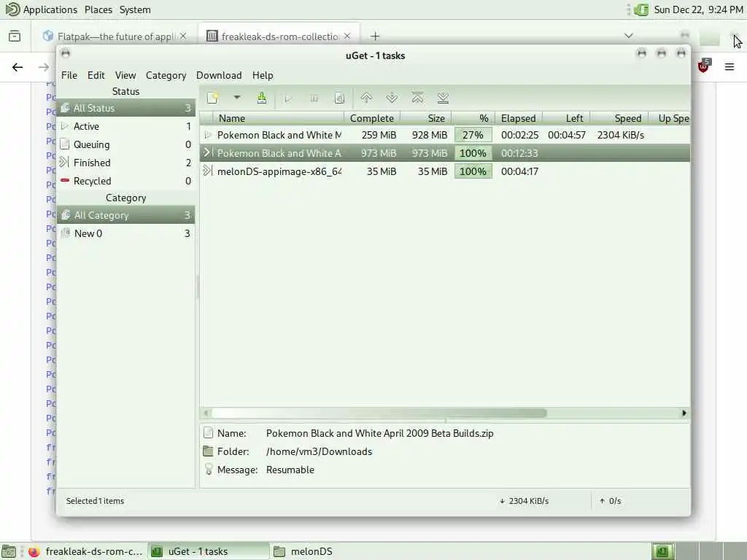Open the Places menu in top panel

tap(98, 9)
